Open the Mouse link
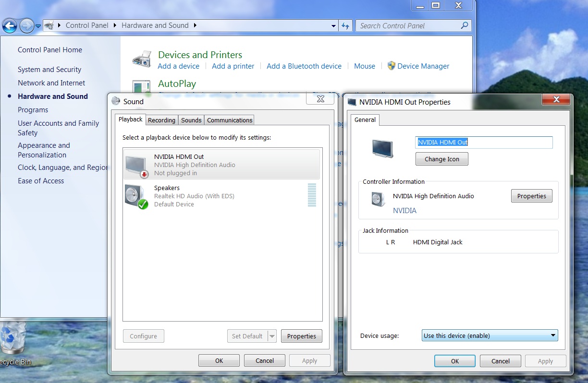 coord(365,66)
